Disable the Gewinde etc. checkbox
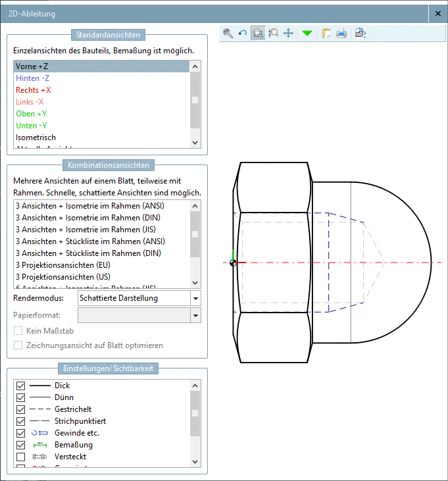 (20, 433)
